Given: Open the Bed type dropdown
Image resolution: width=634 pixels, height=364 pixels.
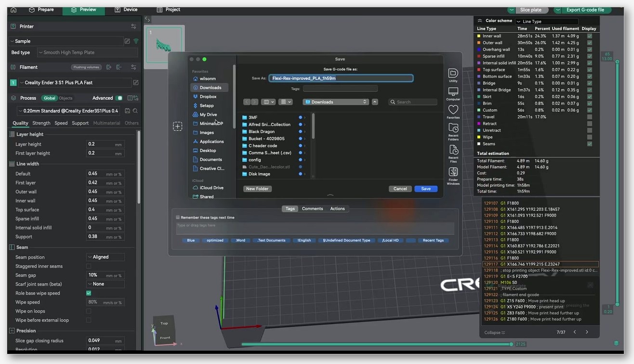Looking at the screenshot, I should coord(87,52).
